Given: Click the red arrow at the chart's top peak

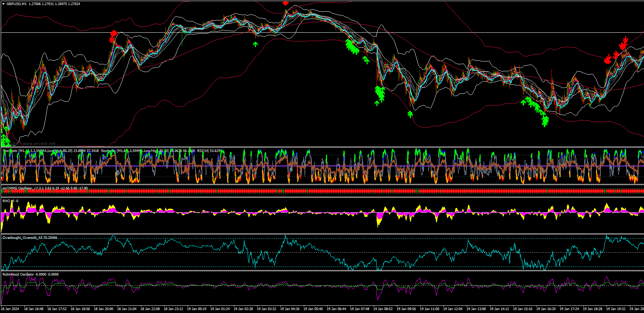Looking at the screenshot, I should (286, 3).
